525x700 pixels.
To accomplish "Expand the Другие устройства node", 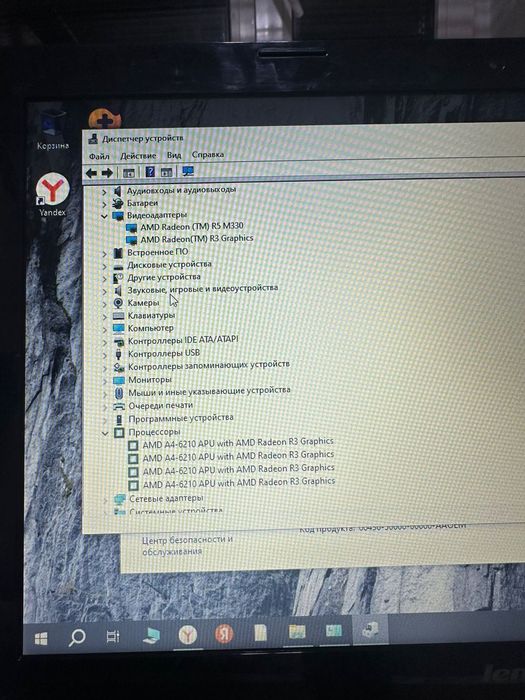I will pos(104,279).
